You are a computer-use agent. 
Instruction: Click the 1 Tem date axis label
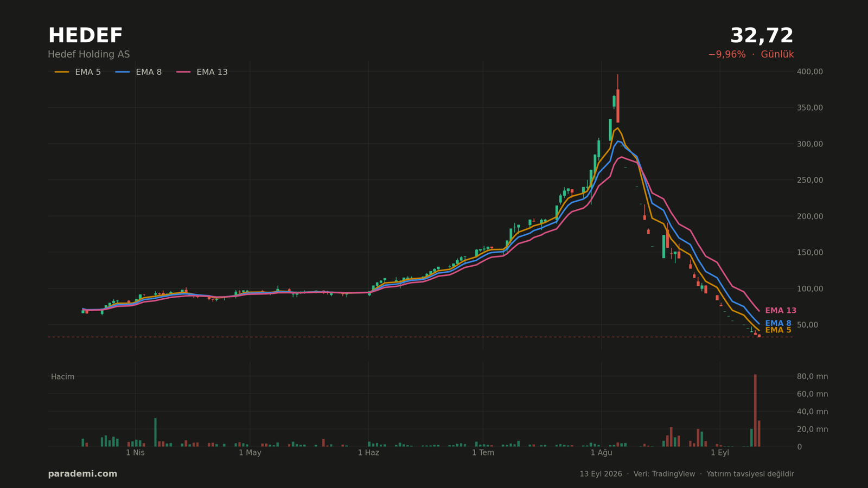tap(483, 453)
